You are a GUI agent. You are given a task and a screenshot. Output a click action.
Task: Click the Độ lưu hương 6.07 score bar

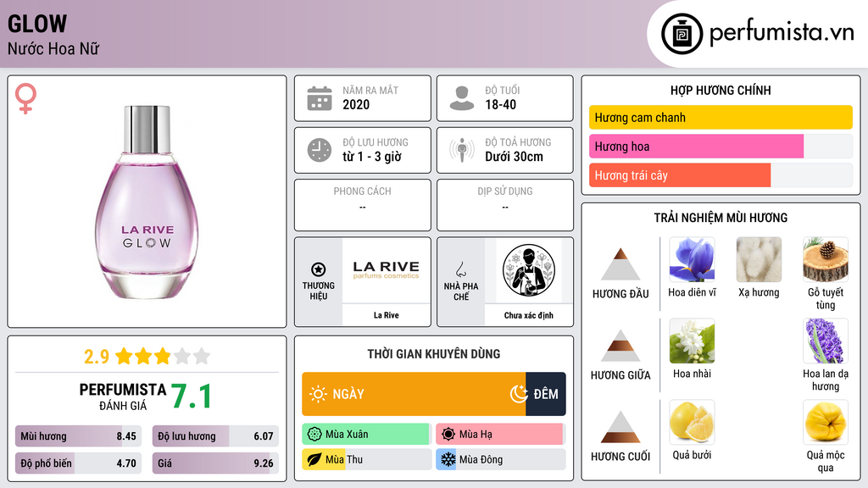click(215, 436)
